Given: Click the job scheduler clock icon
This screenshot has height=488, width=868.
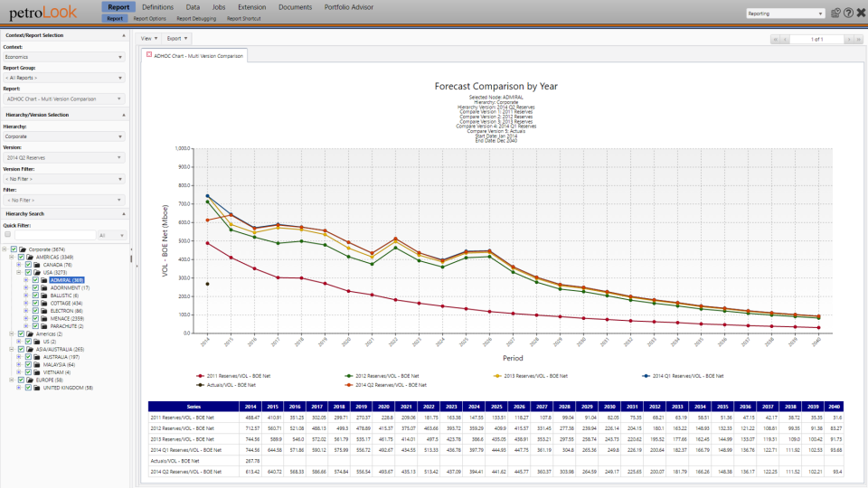Looking at the screenshot, I should click(x=835, y=14).
